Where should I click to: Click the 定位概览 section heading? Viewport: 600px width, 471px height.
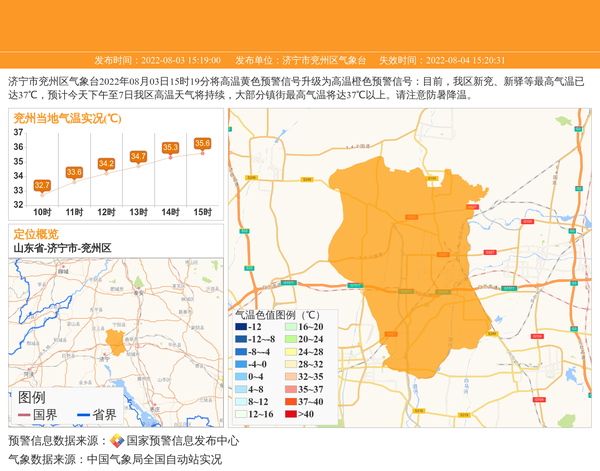tap(36, 233)
